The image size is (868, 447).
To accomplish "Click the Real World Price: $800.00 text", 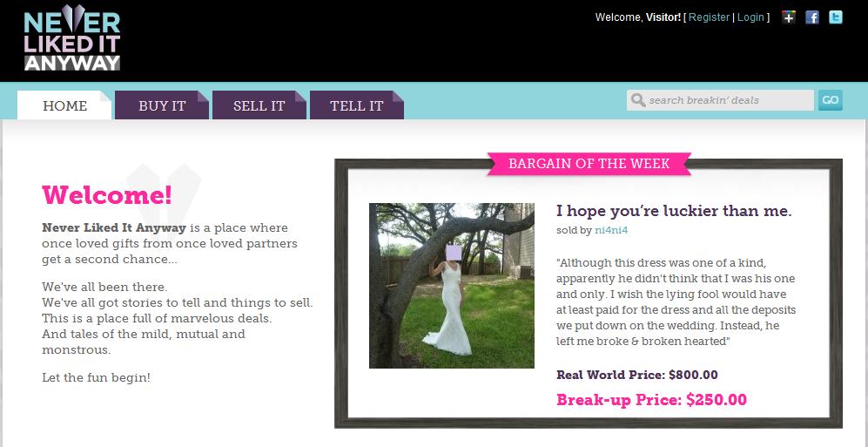I will pyautogui.click(x=637, y=375).
